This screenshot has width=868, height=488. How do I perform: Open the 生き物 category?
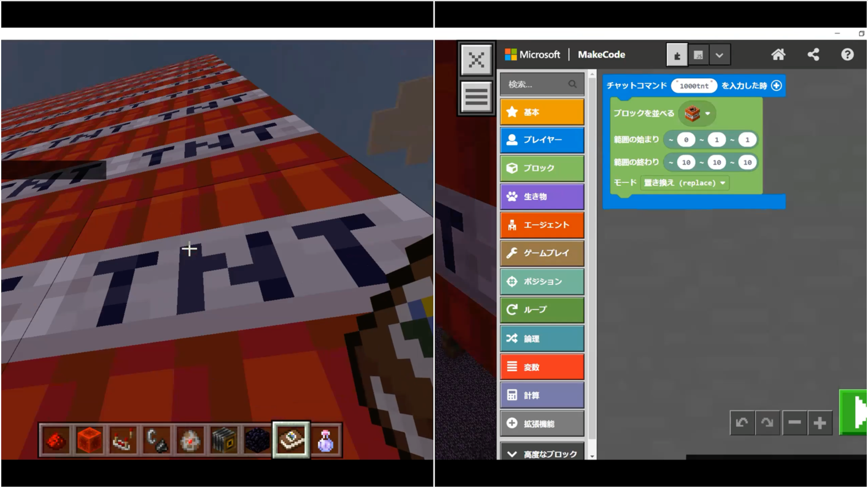point(542,197)
